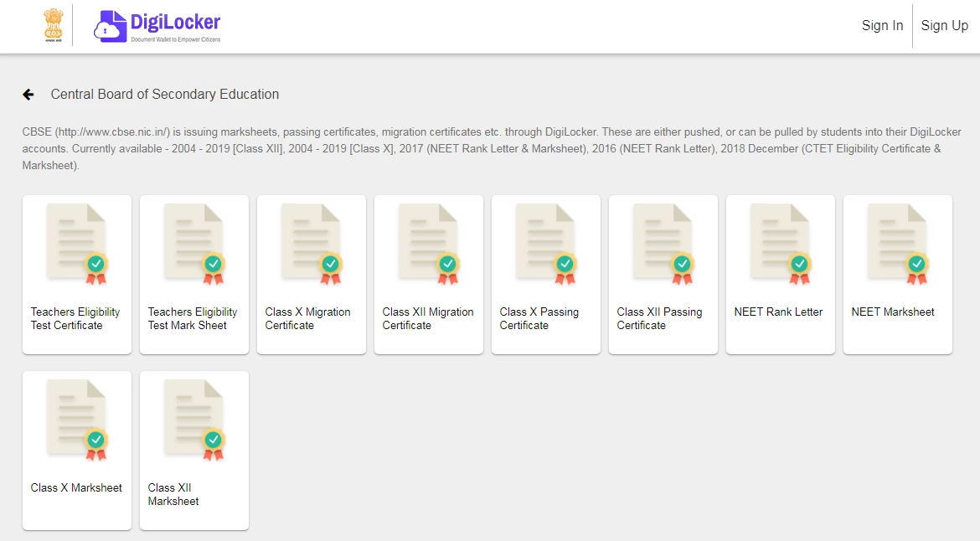
Task: Click the 'Class X Migration Certificate' label
Action: [x=307, y=318]
